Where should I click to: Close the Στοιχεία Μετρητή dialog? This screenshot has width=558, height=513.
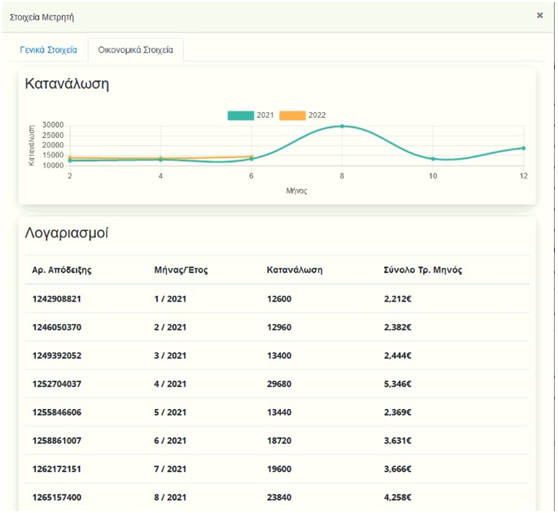(539, 15)
